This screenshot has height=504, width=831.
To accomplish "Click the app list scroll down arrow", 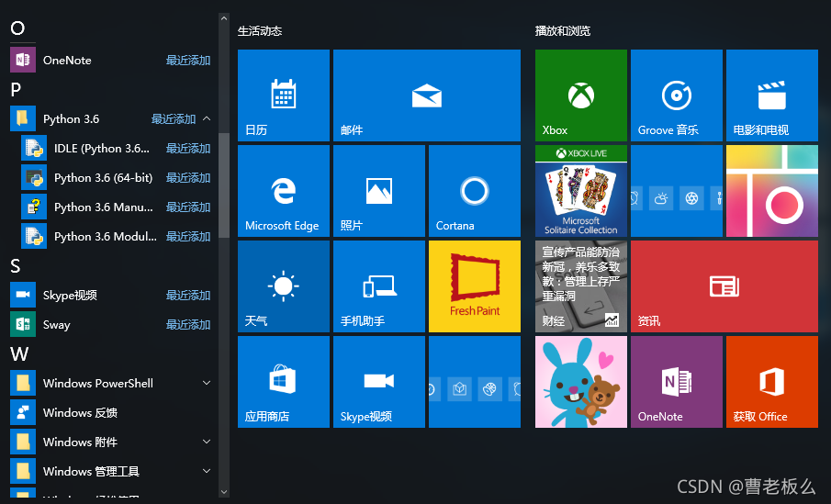I will point(224,492).
